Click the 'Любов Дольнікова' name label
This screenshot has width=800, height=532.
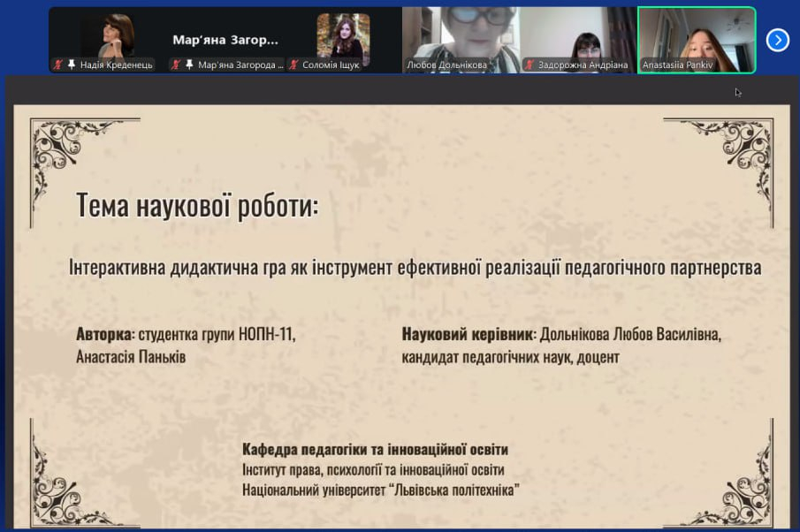(x=449, y=63)
